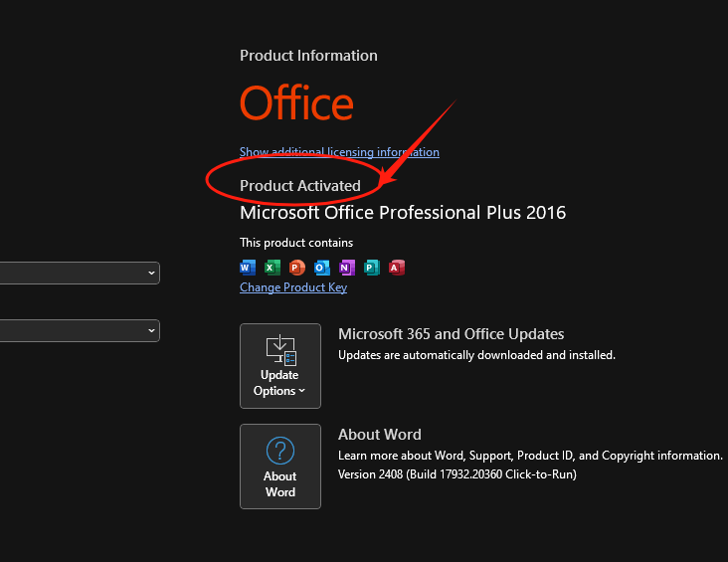Click the Access app icon
This screenshot has width=728, height=562.
click(397, 268)
